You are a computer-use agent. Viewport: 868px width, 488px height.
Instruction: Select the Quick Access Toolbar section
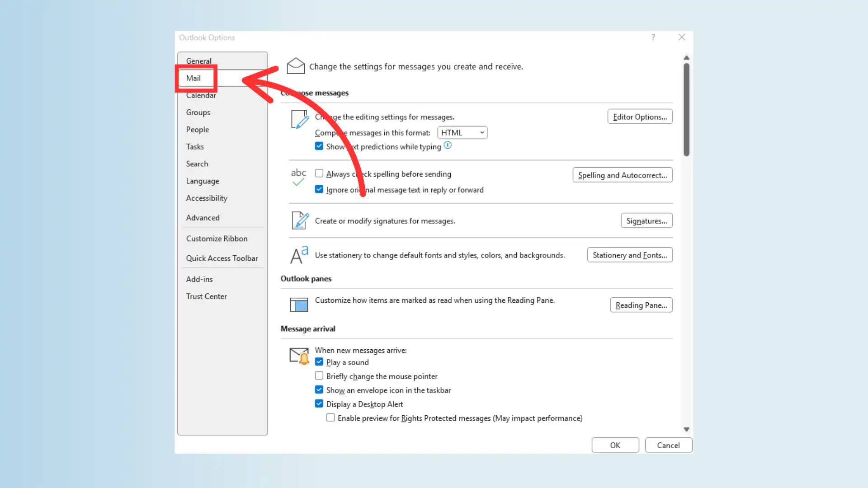point(222,258)
